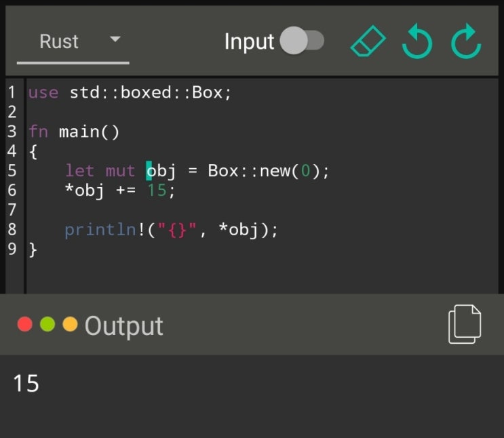This screenshot has width=504, height=438.
Task: Click the Output label
Action: click(123, 326)
